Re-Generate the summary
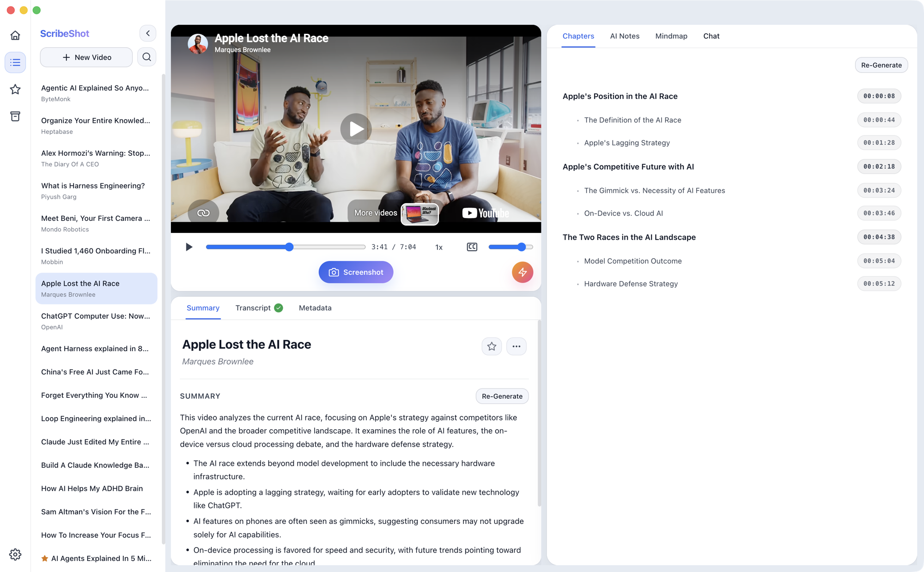The image size is (924, 572). [x=502, y=396]
